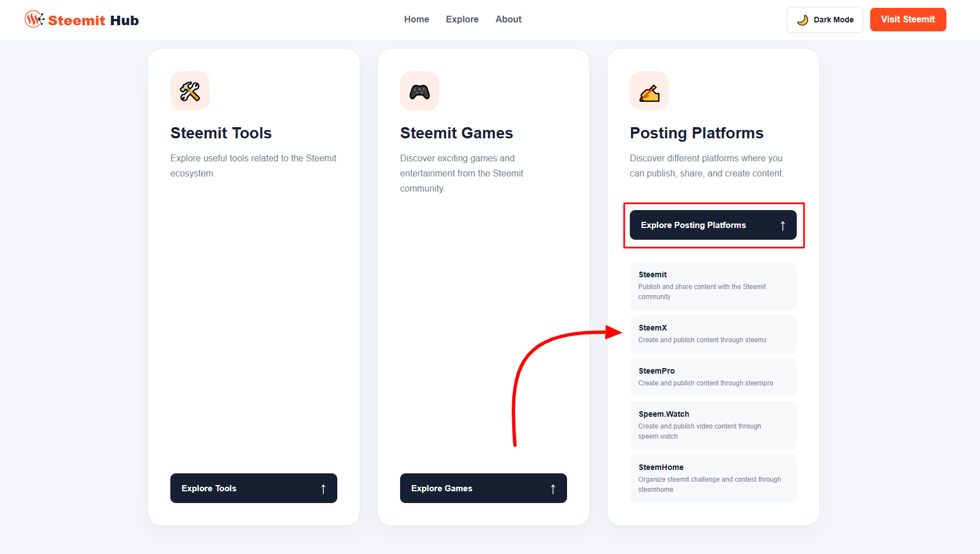
Task: Click the Visit Steemit button
Action: [908, 20]
